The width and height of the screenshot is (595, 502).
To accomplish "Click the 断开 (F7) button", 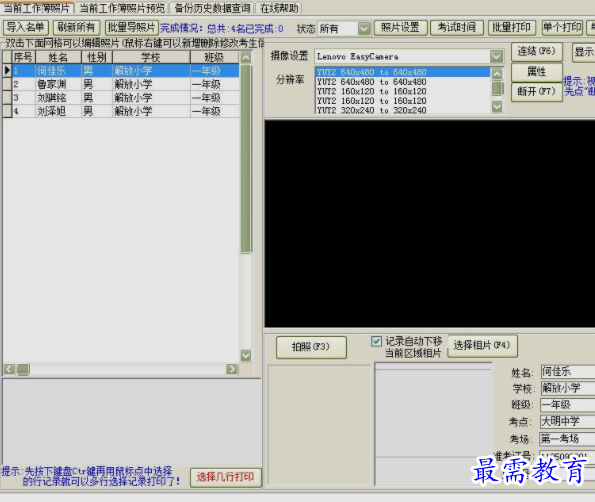I will (x=537, y=92).
